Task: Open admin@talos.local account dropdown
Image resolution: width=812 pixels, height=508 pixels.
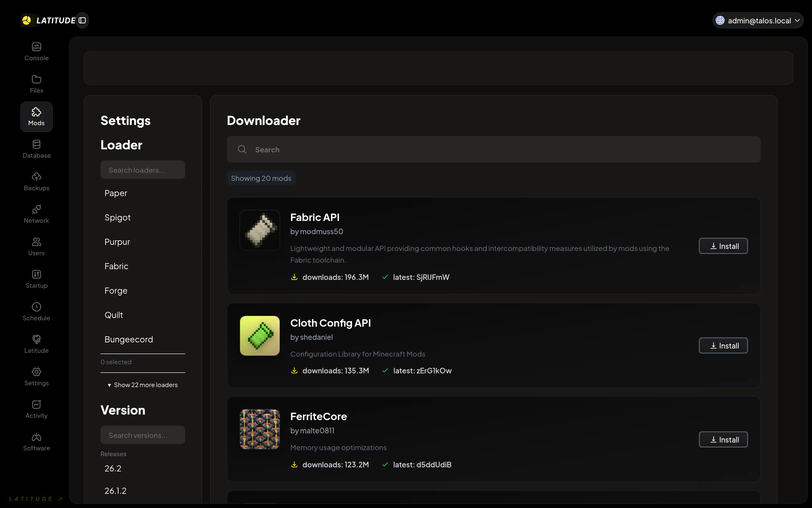Action: (758, 21)
